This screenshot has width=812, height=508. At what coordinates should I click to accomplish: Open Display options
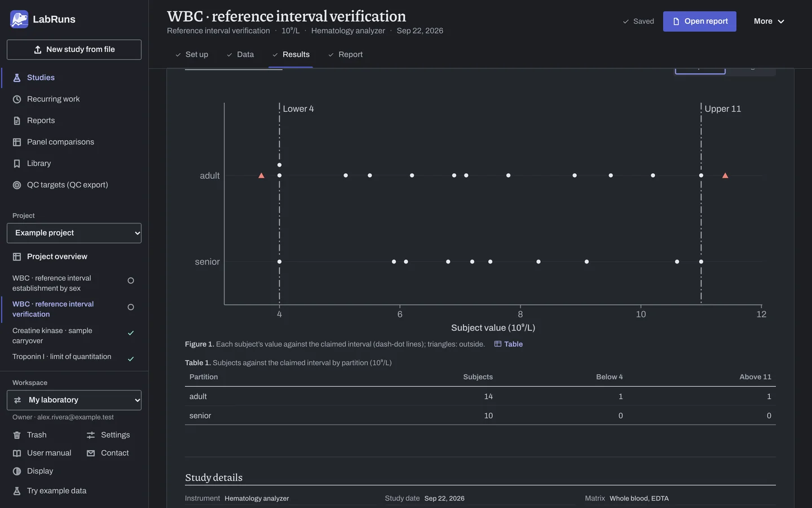pyautogui.click(x=33, y=471)
